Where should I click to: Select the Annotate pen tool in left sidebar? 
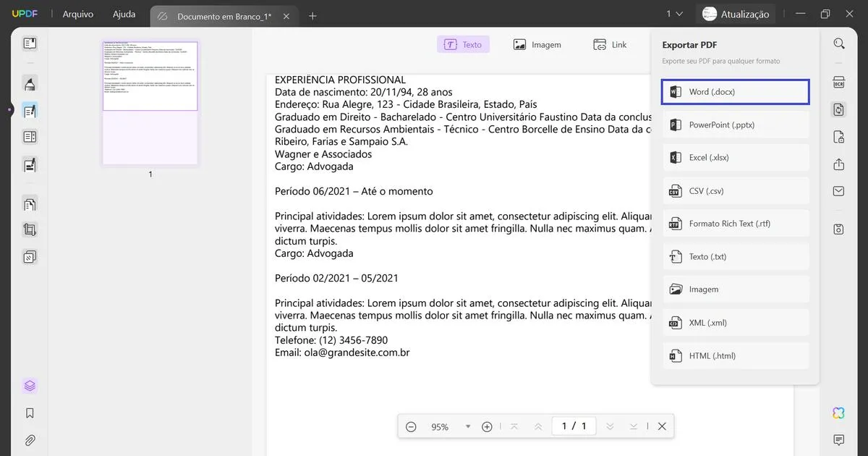coord(29,111)
